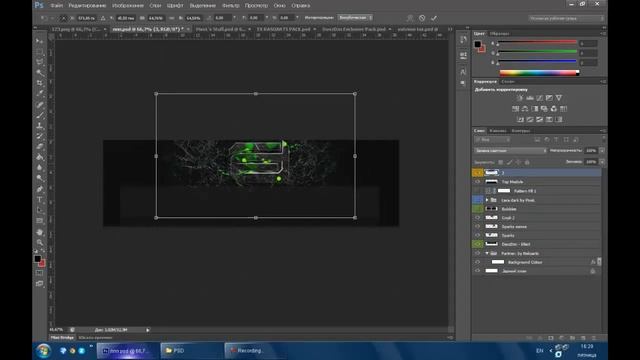Add a Curves adjustment
The image size is (640, 360).
tap(540, 98)
